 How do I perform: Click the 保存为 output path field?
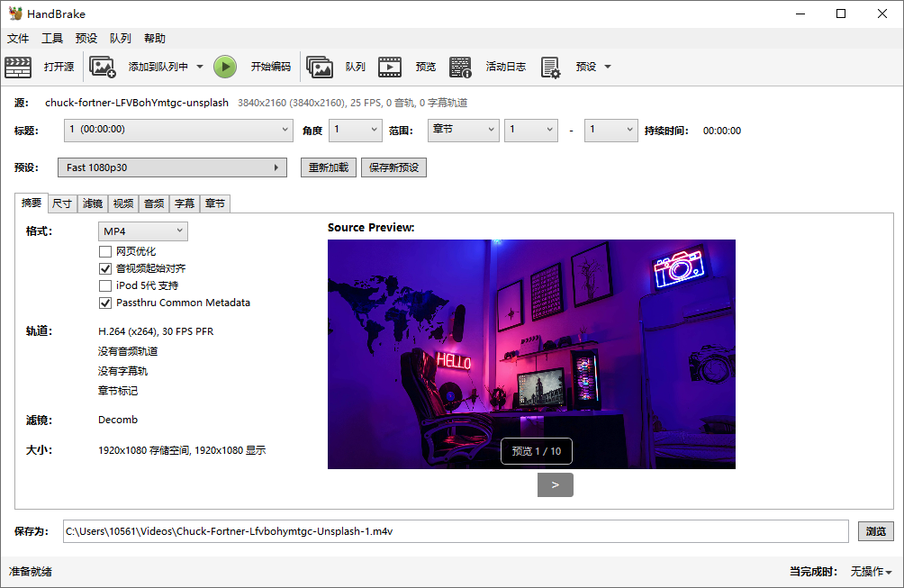click(456, 531)
